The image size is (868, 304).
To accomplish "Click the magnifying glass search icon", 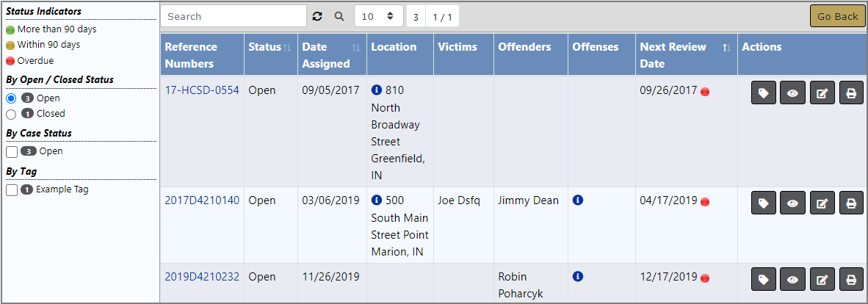I will coord(339,16).
